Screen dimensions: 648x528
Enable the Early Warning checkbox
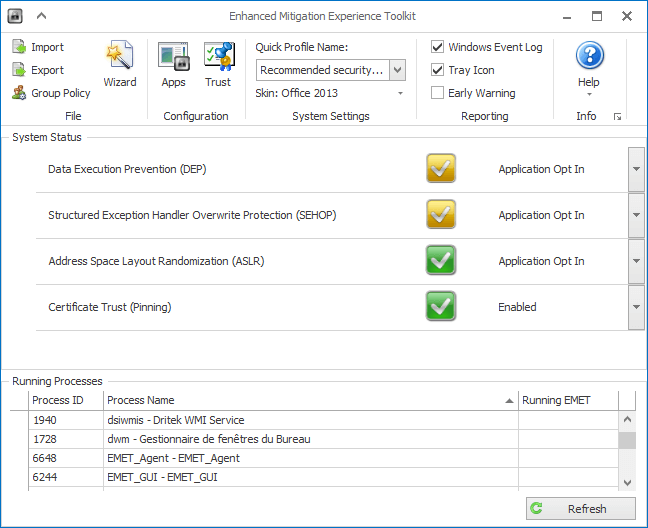(438, 93)
